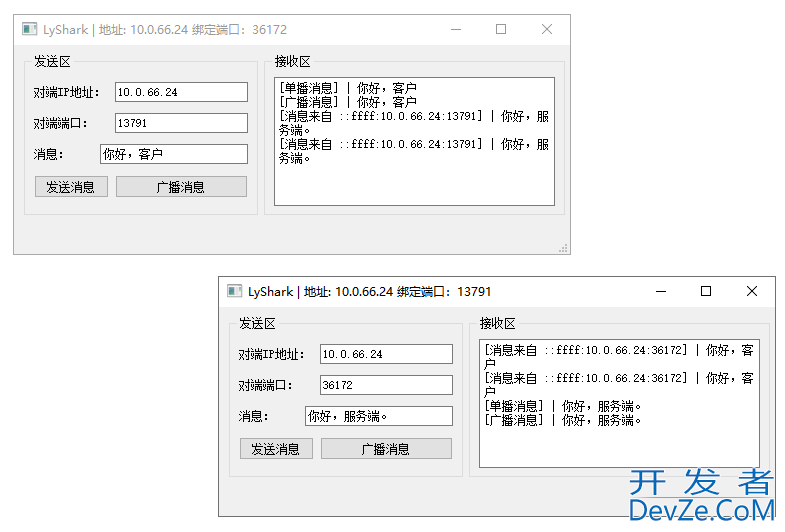Image resolution: width=785 pixels, height=532 pixels.
Task: Click 发送消息 button in port 13791 window
Action: pyautogui.click(x=276, y=449)
